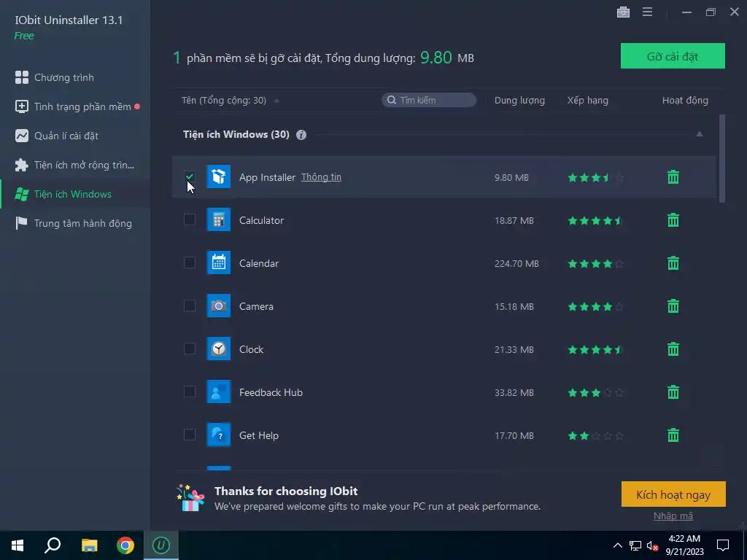This screenshot has height=560, width=747.
Task: Click the Gỡ cài đặt button
Action: coord(673,55)
